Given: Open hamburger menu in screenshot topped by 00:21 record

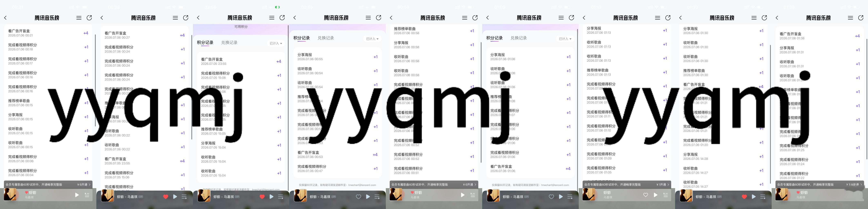Looking at the screenshot, I should (x=79, y=18).
